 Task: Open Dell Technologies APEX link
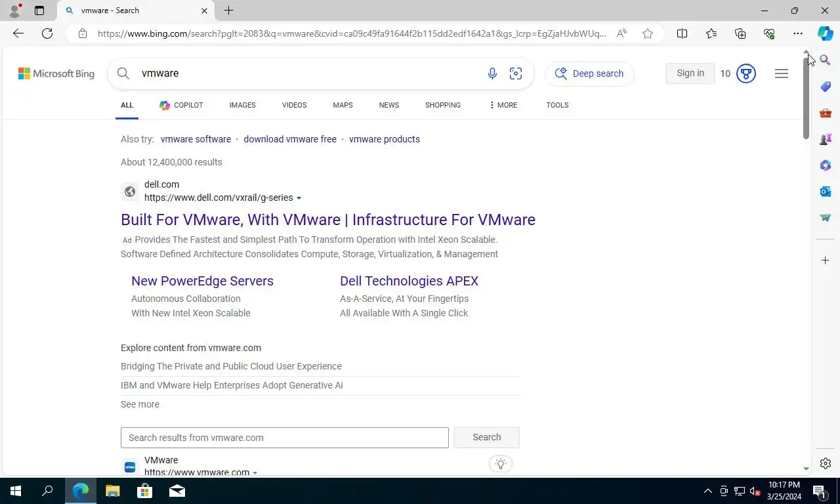(x=409, y=281)
